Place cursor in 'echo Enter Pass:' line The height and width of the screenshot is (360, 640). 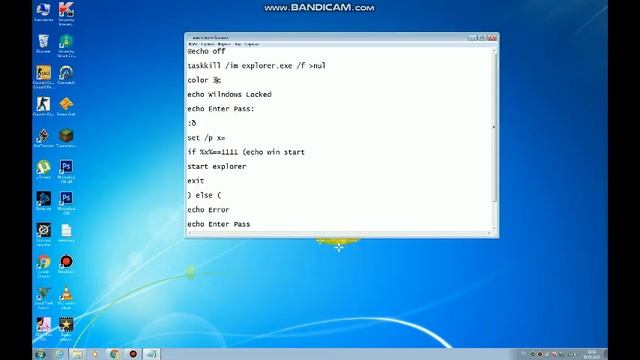(221, 109)
